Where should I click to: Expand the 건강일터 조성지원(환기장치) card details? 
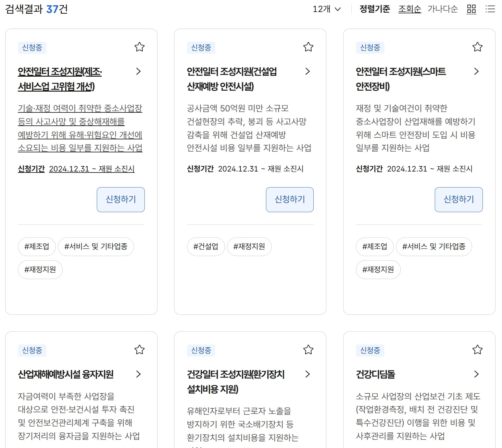[307, 374]
